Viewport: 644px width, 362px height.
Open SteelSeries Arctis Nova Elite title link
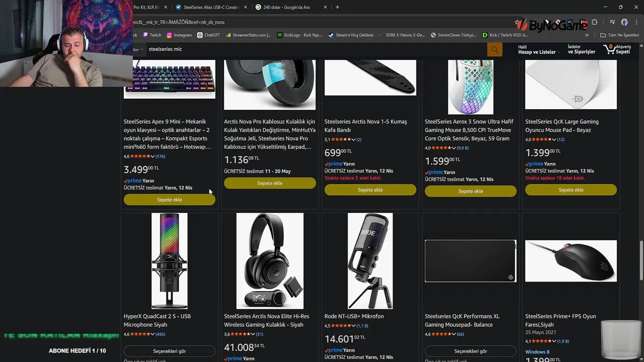(267, 320)
